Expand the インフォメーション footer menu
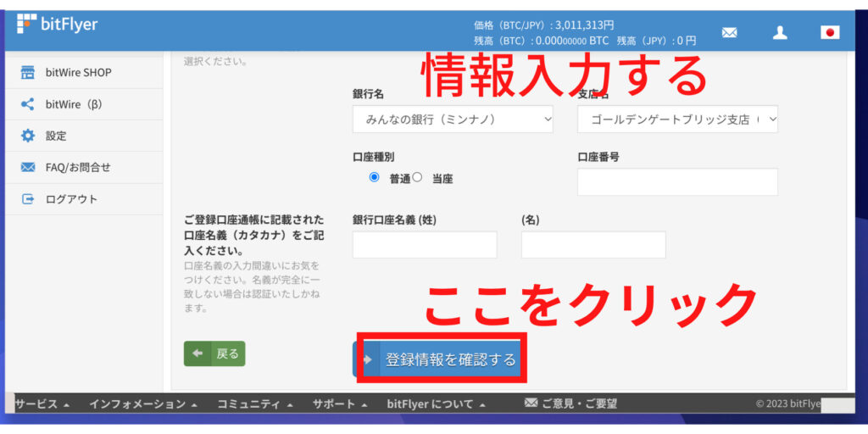The image size is (868, 434). tap(143, 403)
